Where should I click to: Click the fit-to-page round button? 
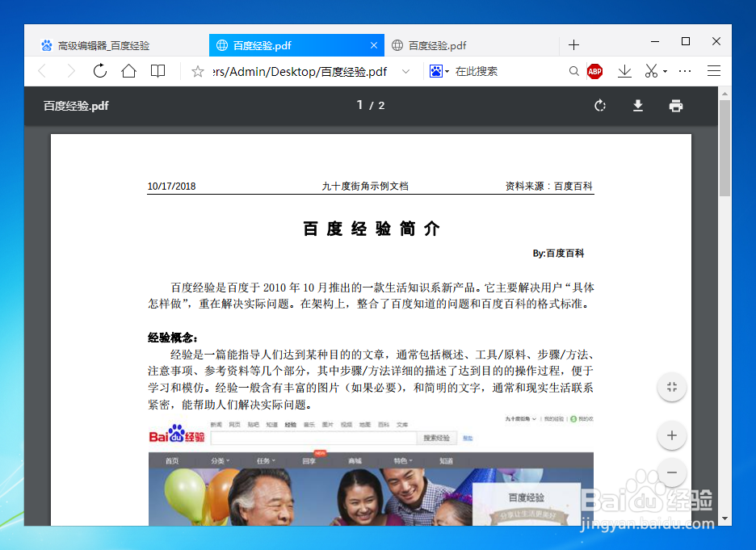pos(672,387)
